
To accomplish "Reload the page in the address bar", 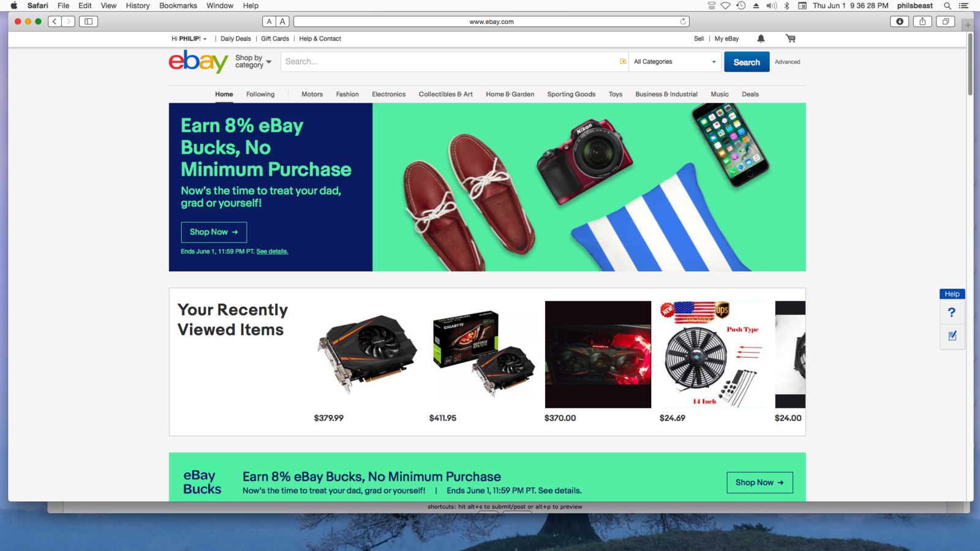I will (683, 21).
